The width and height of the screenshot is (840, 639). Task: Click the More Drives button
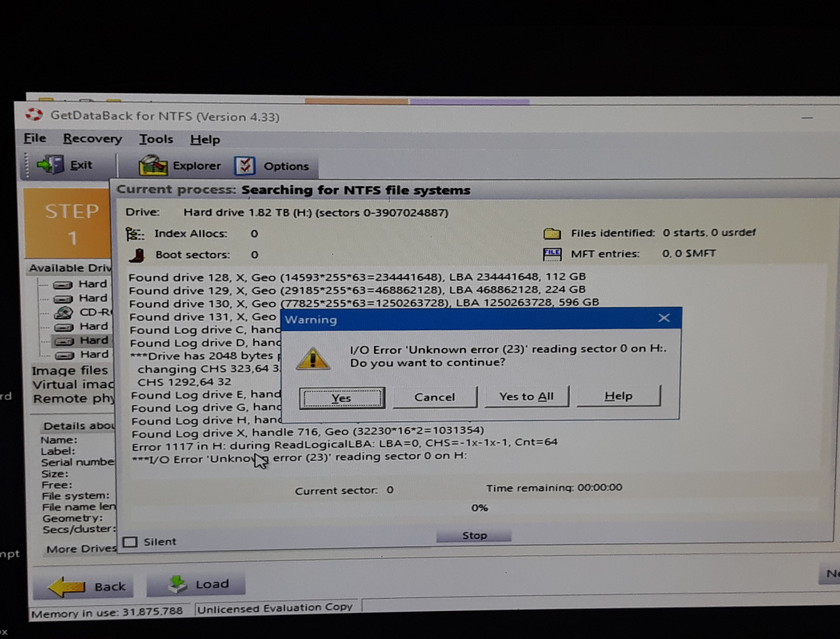tap(80, 549)
